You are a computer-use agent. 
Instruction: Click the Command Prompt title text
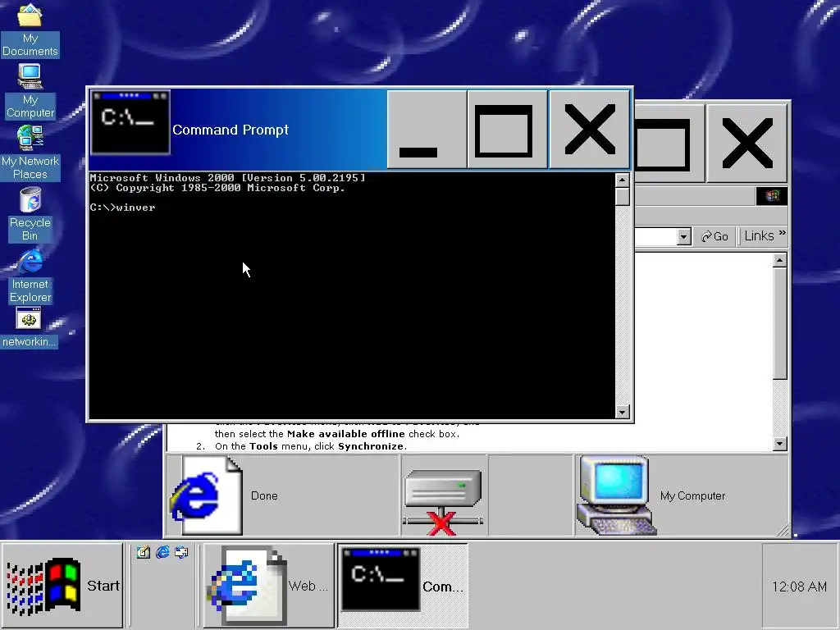point(231,130)
